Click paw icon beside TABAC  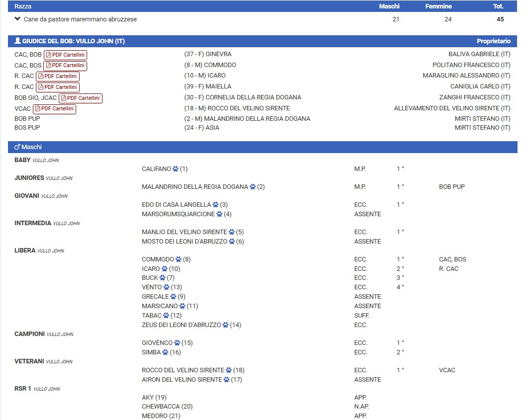coord(166,316)
